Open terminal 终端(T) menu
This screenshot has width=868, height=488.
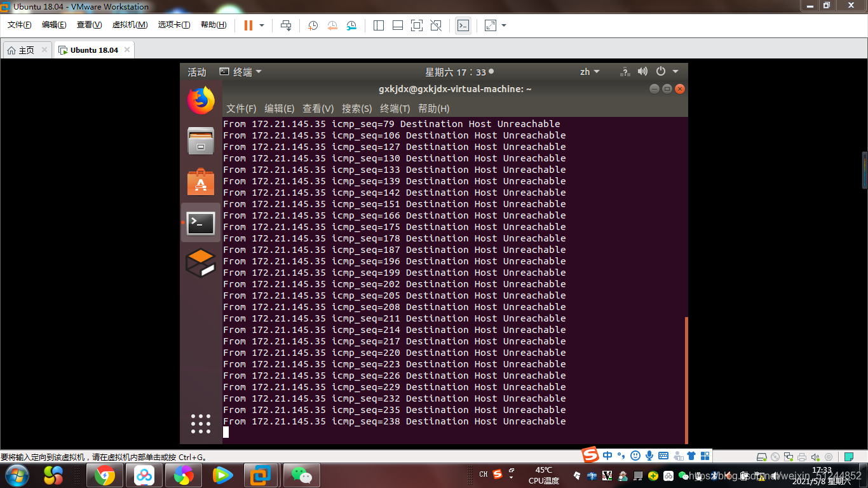(395, 109)
